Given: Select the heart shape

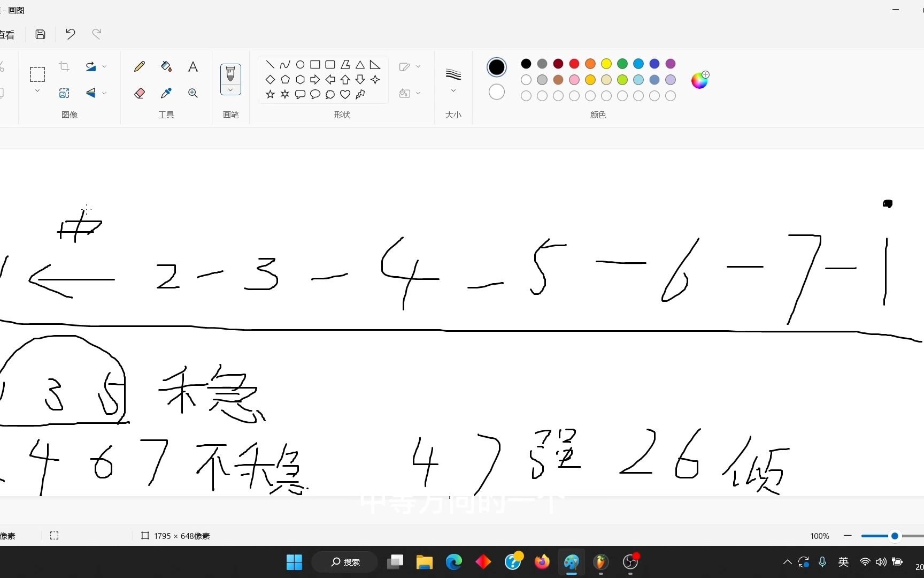Looking at the screenshot, I should (345, 94).
